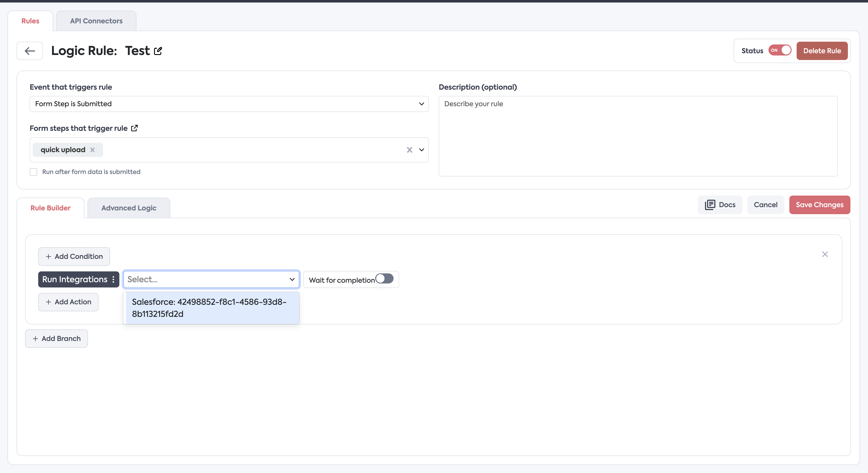Click the Add Condition button
This screenshot has width=868, height=473.
click(x=74, y=257)
